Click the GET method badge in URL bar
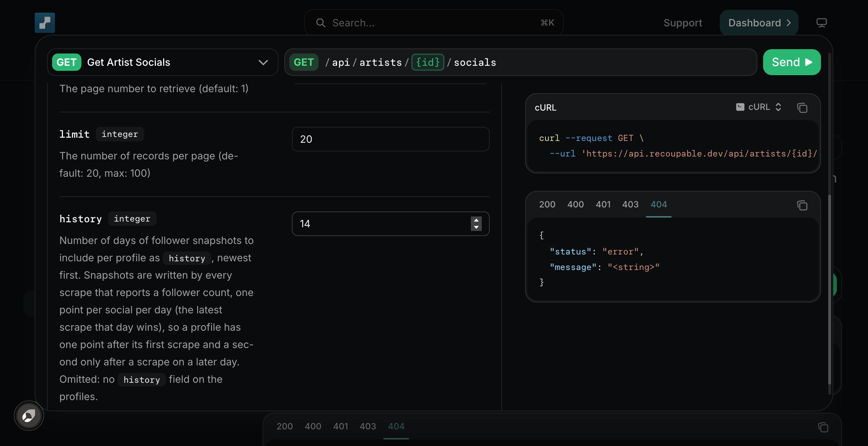 304,62
